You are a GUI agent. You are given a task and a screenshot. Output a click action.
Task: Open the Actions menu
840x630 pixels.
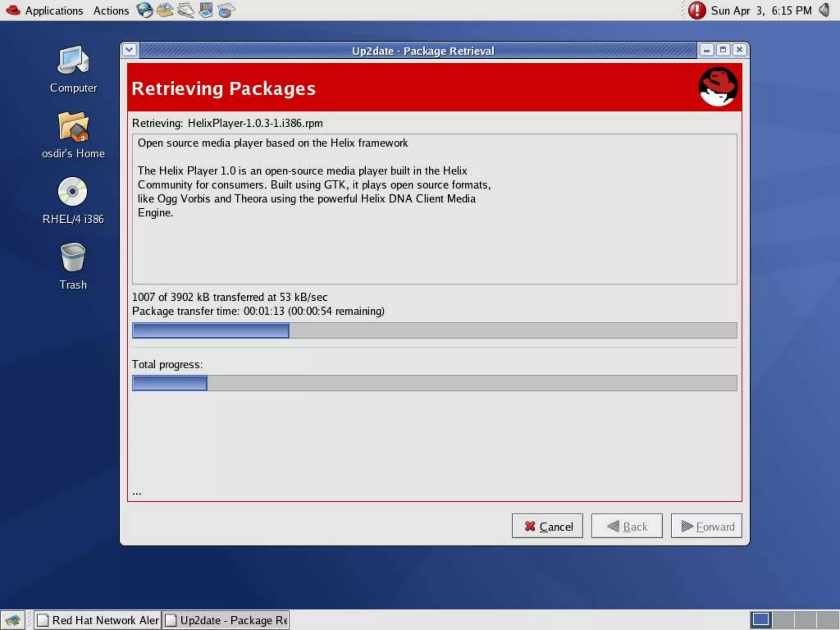click(x=111, y=11)
